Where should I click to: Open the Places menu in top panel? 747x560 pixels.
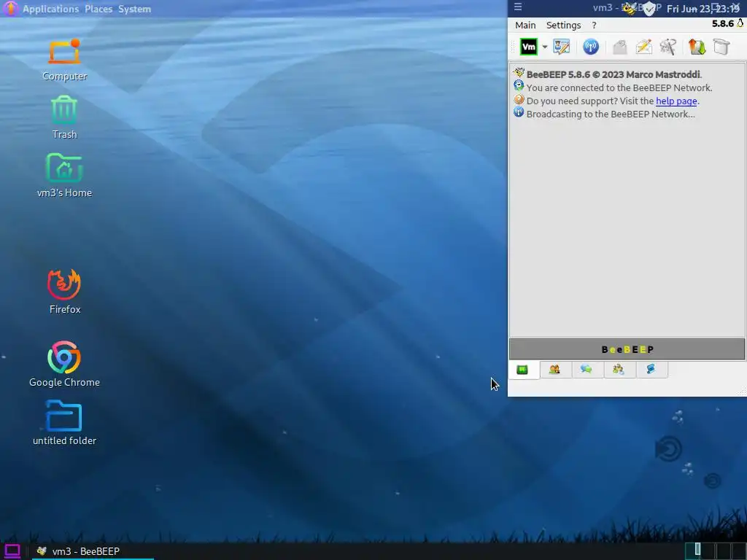tap(98, 9)
